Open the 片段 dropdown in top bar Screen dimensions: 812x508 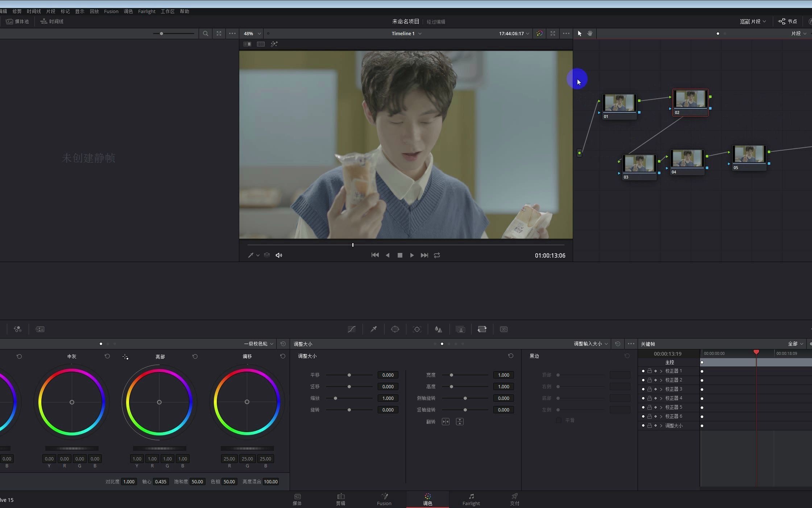[x=753, y=21]
